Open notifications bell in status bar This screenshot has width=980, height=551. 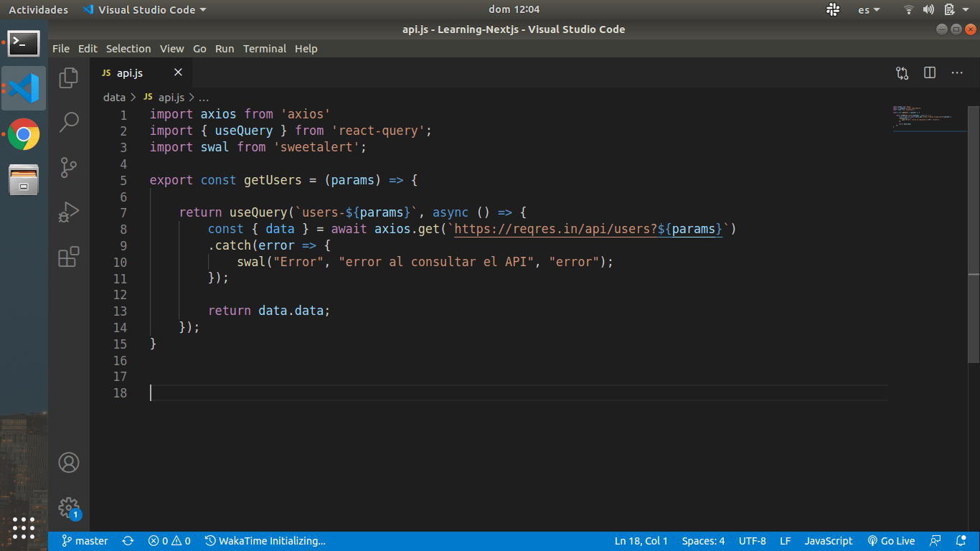[961, 541]
